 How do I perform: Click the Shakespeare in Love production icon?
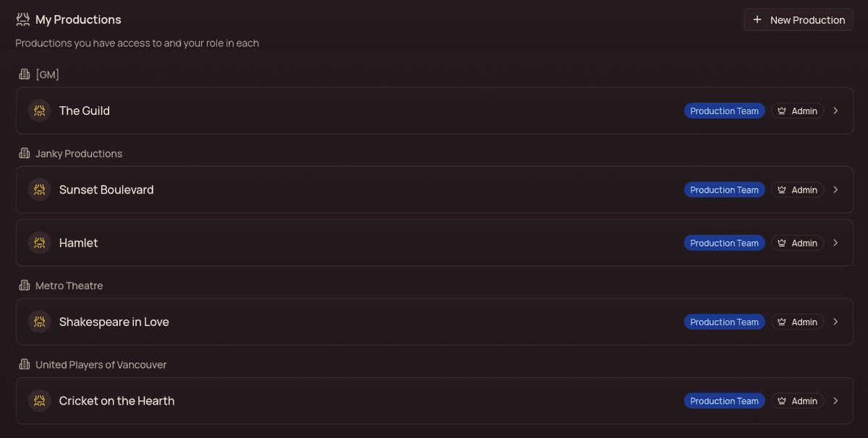pyautogui.click(x=39, y=322)
